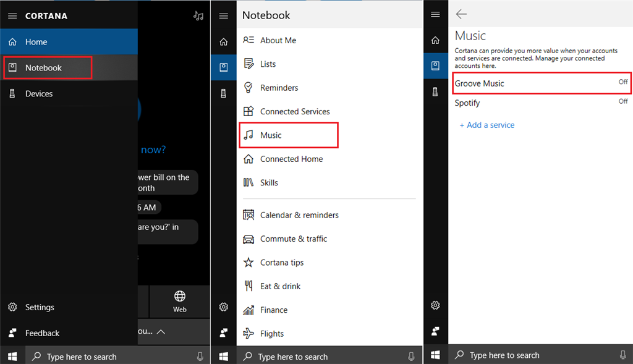
Task: Click the Devices icon in the Notebook panel sidebar
Action: [224, 93]
